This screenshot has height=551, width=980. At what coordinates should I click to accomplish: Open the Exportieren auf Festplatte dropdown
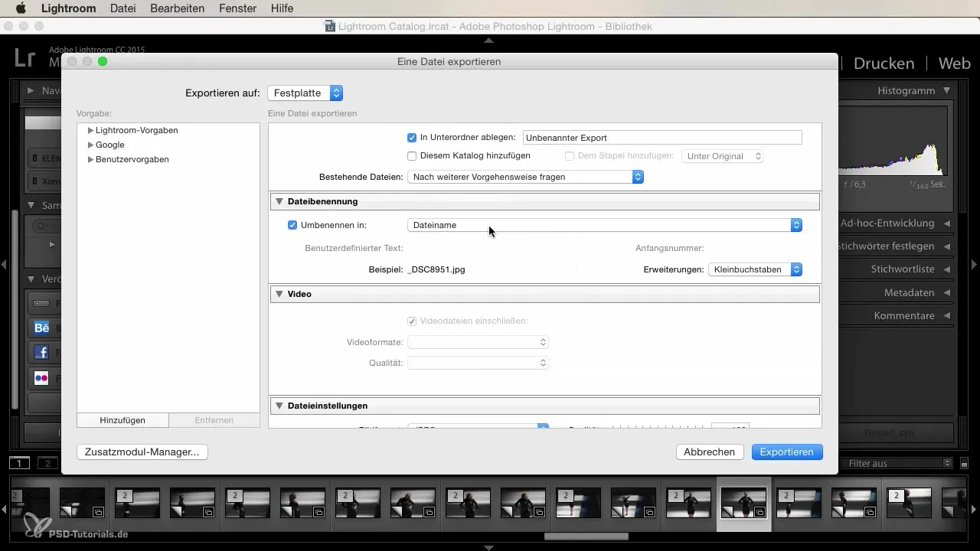click(305, 93)
